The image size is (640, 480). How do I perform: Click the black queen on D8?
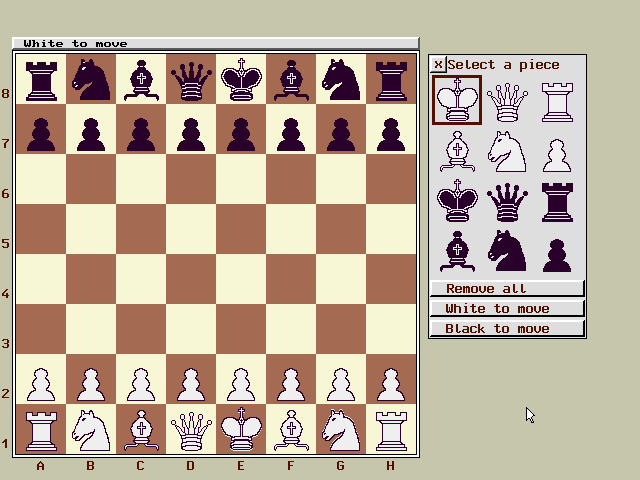click(x=191, y=79)
